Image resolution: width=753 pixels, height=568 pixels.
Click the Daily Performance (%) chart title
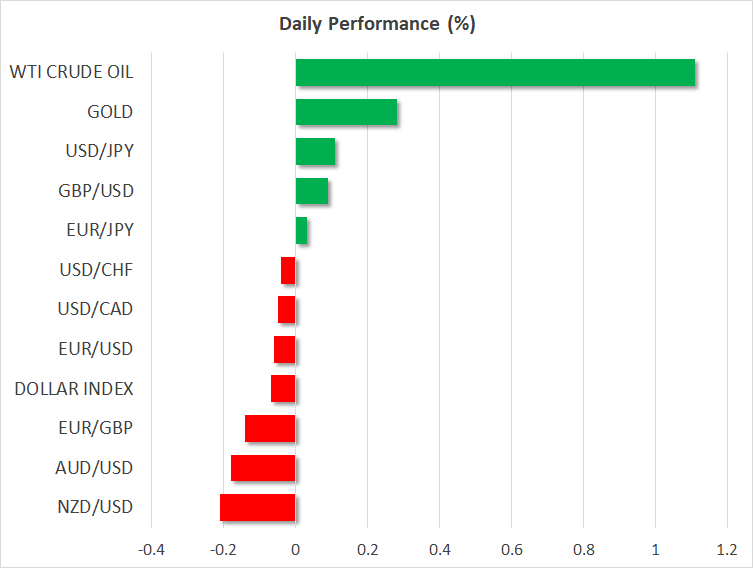tap(376, 25)
